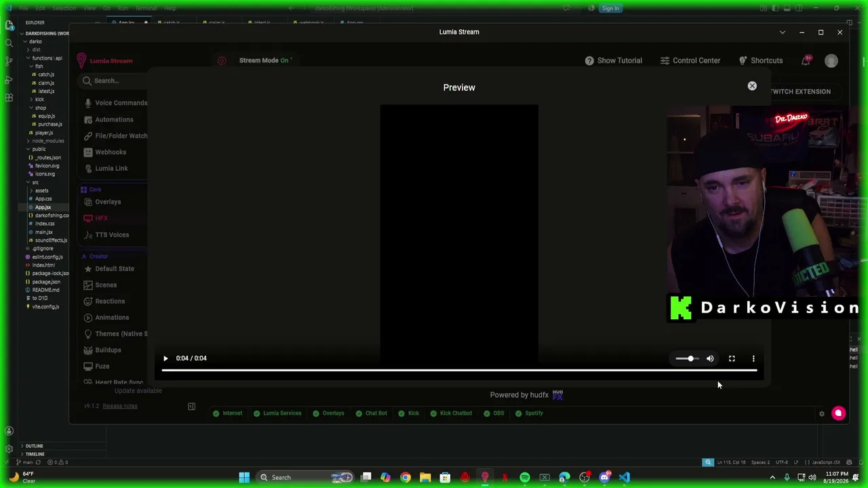Collapse the Lumia sidebar panel
This screenshot has width=868, height=488.
(191, 407)
